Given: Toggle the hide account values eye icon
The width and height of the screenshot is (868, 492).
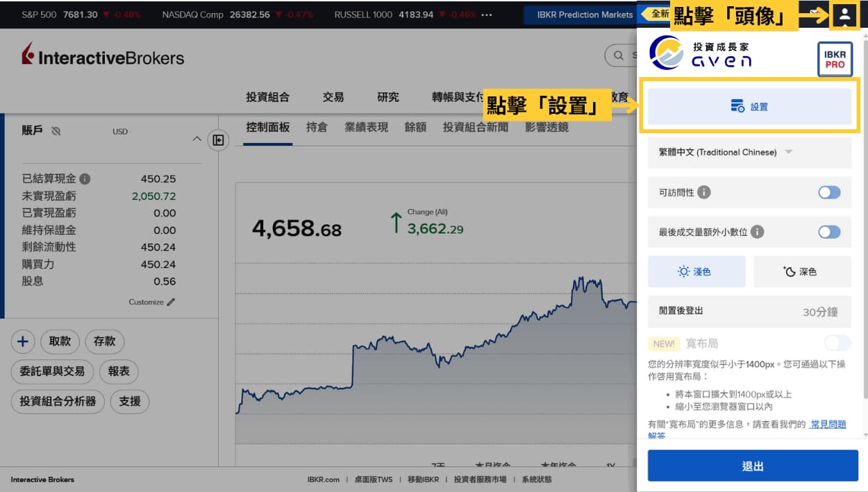Looking at the screenshot, I should click(56, 131).
